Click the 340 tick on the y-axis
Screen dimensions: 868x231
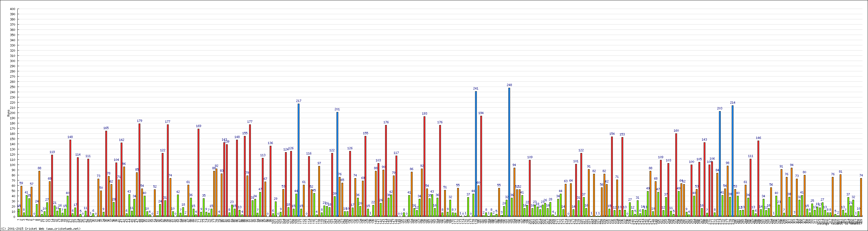12,40
